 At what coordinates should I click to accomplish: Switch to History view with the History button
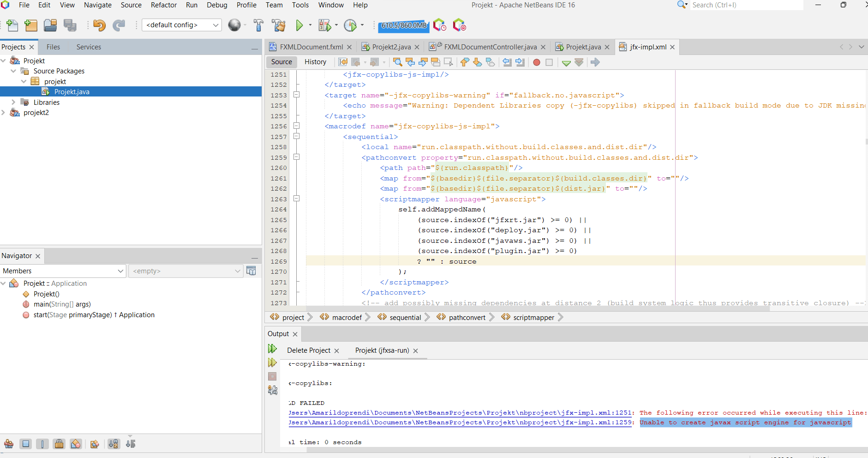click(x=316, y=62)
